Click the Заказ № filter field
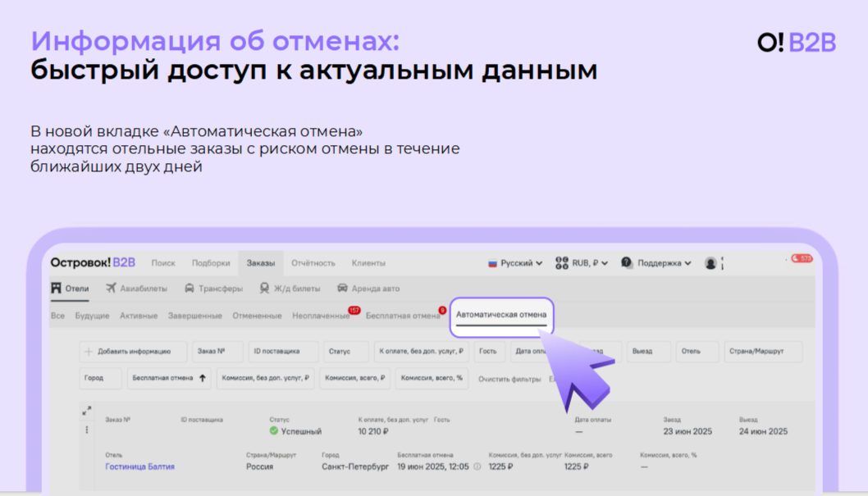This screenshot has height=496, width=868. [x=217, y=351]
